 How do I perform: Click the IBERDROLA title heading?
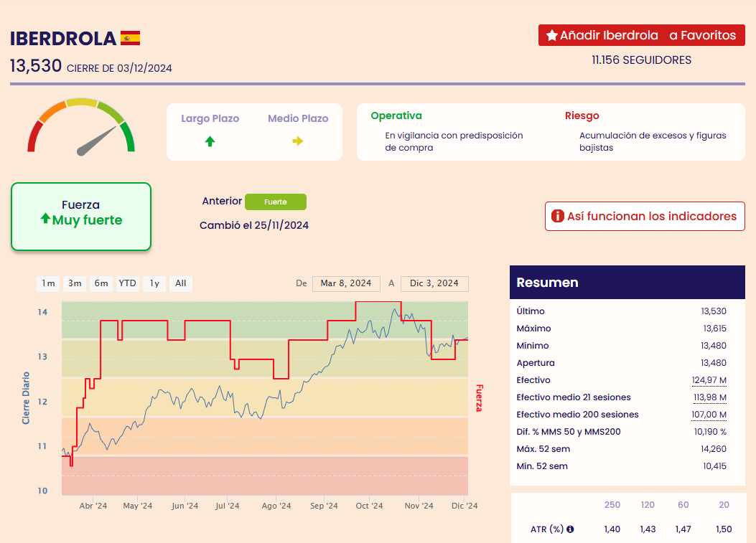[63, 39]
